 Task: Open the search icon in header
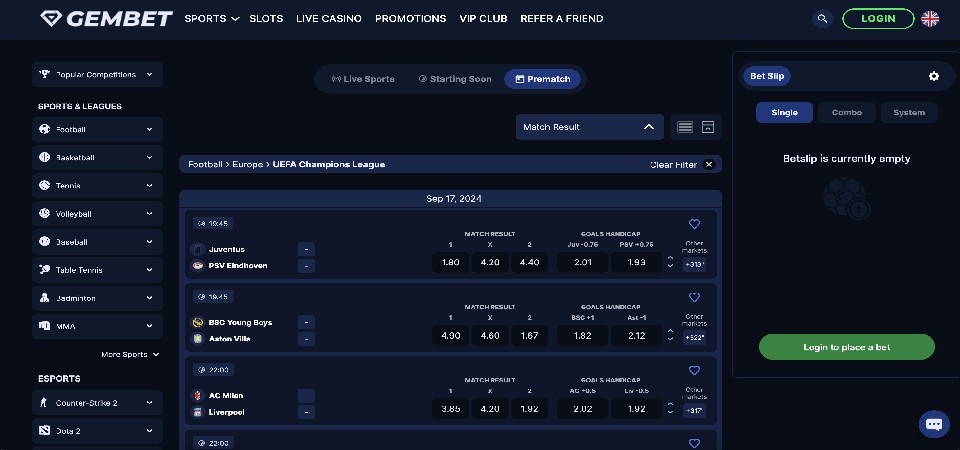click(822, 19)
